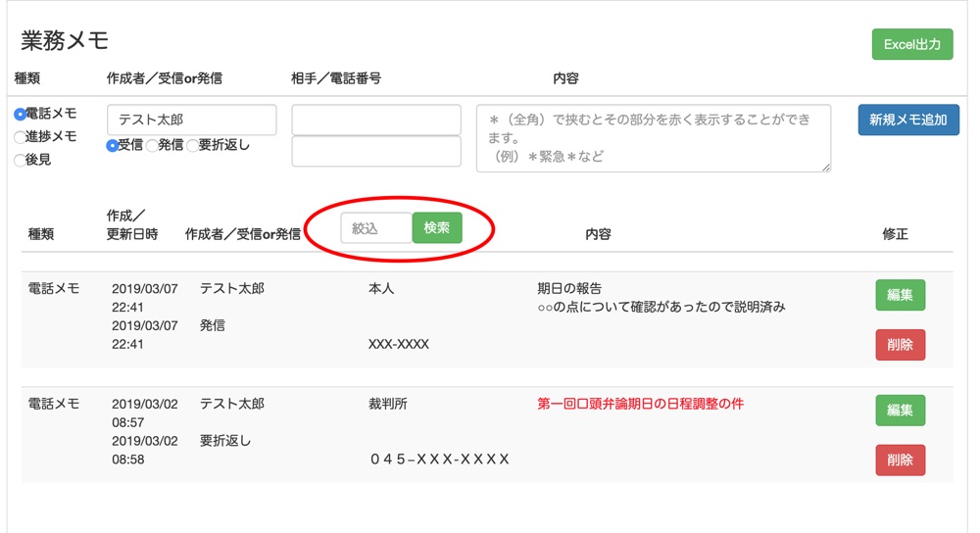Mark the memo as 要折返し

(192, 146)
